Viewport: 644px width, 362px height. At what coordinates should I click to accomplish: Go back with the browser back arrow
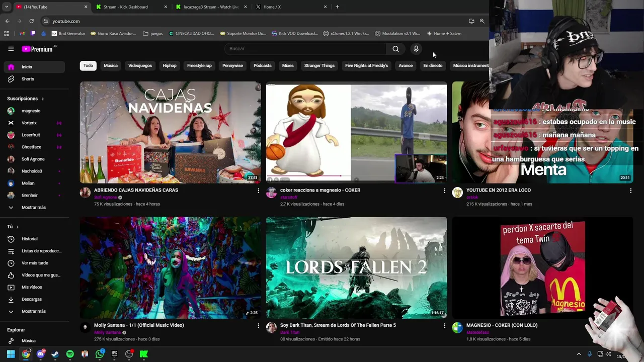tap(7, 21)
